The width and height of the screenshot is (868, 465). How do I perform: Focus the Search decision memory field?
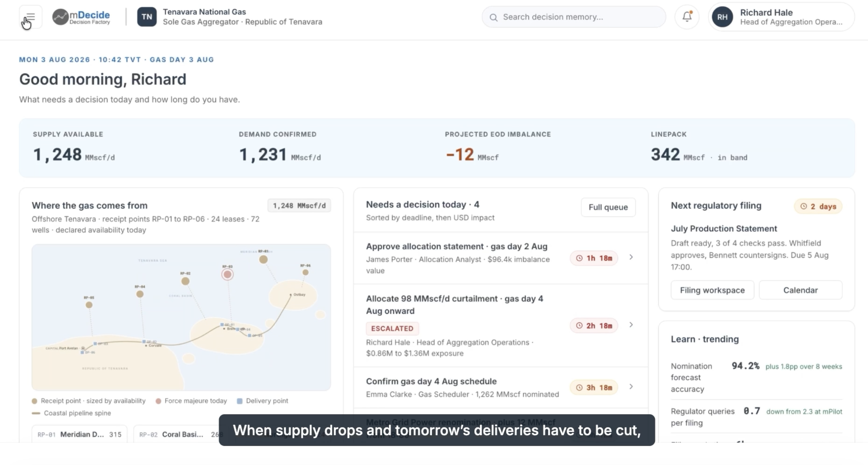pyautogui.click(x=574, y=17)
